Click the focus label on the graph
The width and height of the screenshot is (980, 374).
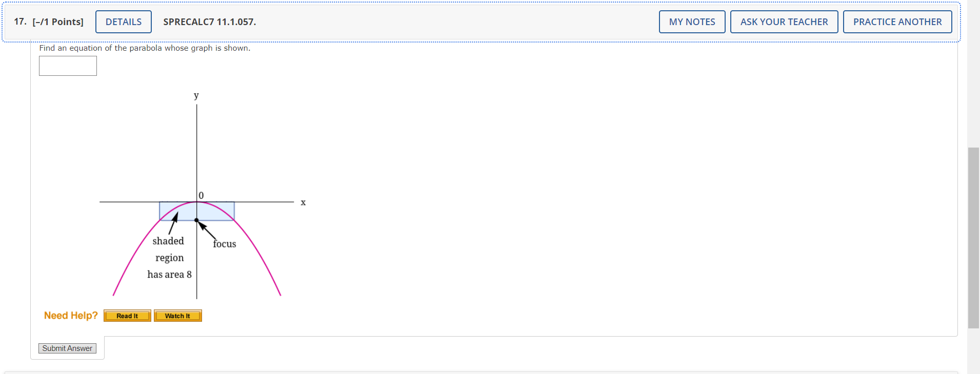point(224,244)
